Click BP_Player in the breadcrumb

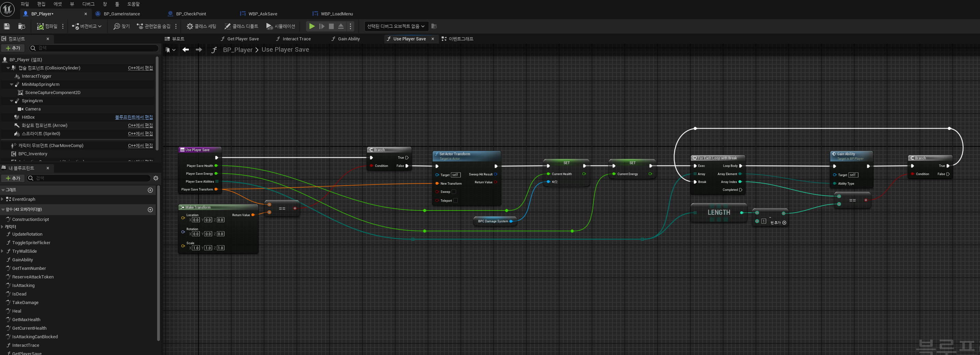click(237, 50)
